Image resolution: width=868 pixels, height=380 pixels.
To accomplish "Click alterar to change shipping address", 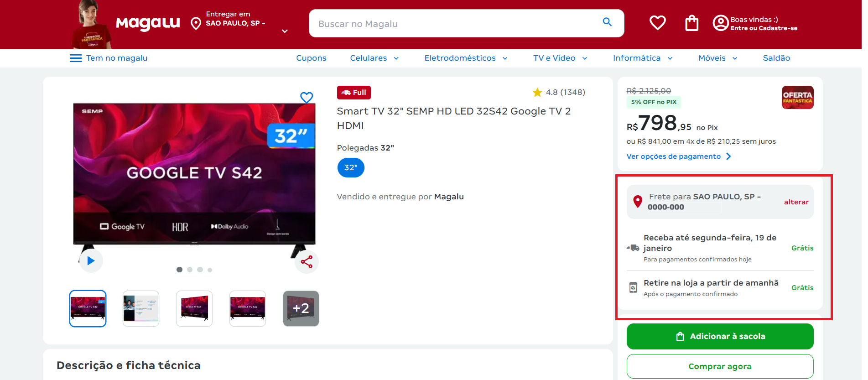I will (796, 202).
